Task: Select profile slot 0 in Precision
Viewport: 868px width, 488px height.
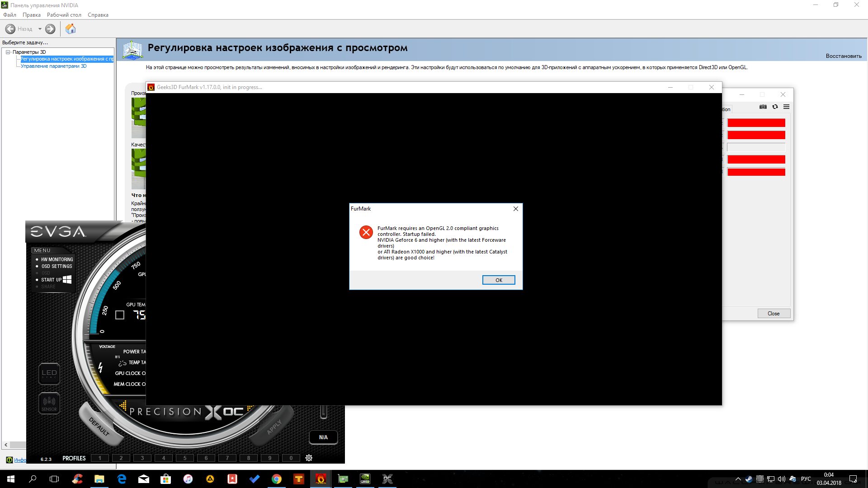Action: point(291,458)
